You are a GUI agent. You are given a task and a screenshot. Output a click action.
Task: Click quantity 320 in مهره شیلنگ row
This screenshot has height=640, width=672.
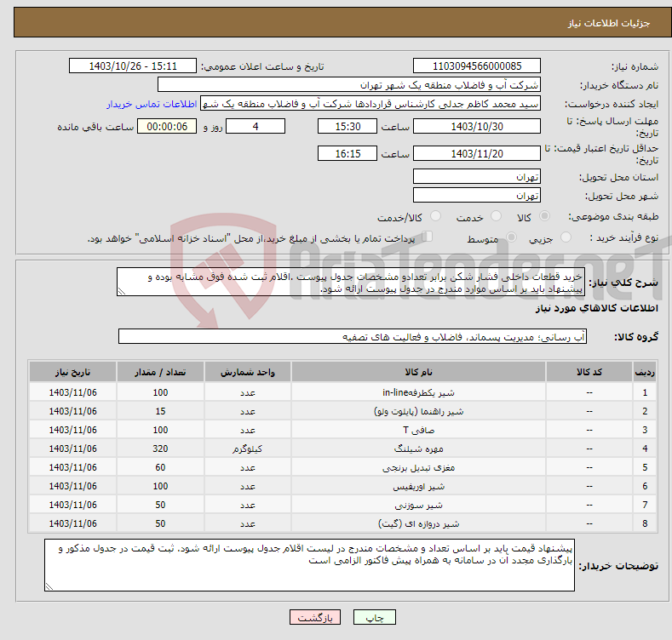[x=160, y=449]
